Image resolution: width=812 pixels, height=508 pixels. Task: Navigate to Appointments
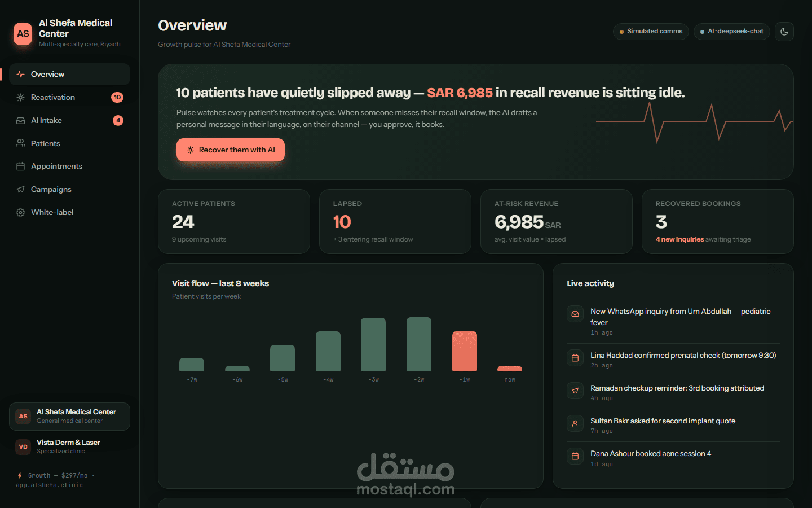coord(69,167)
